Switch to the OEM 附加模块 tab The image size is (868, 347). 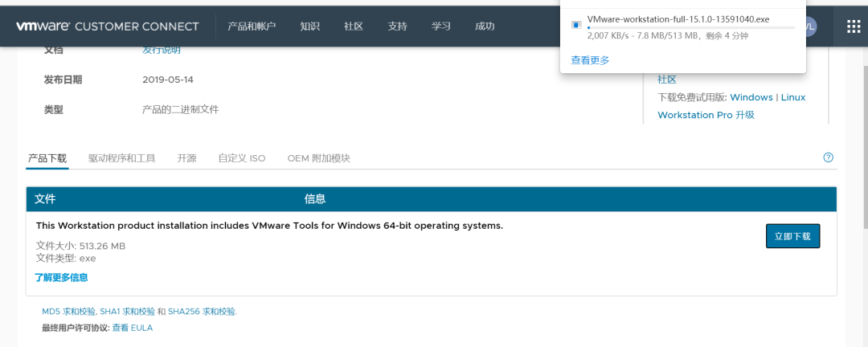pyautogui.click(x=319, y=158)
